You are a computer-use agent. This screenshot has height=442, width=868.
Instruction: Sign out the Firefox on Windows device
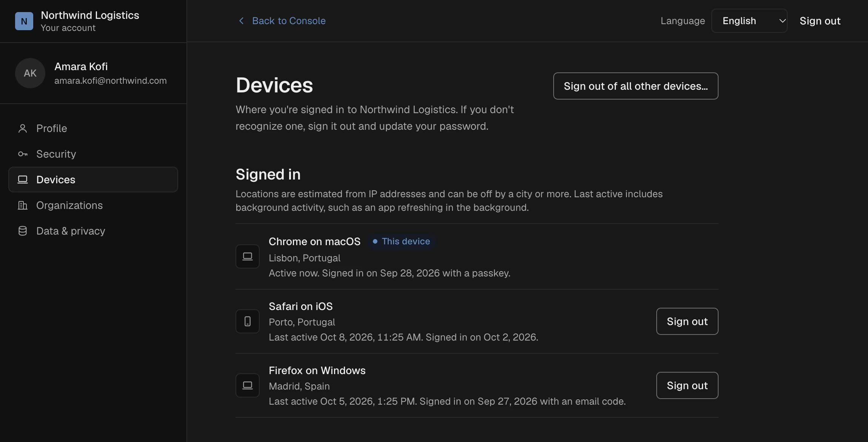pos(687,385)
